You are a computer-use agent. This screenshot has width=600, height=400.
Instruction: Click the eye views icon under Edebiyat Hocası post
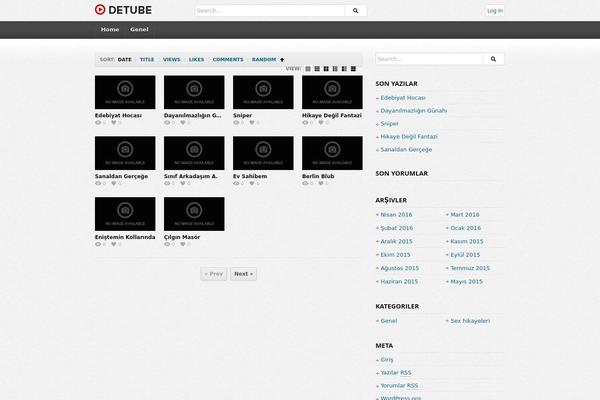98,122
